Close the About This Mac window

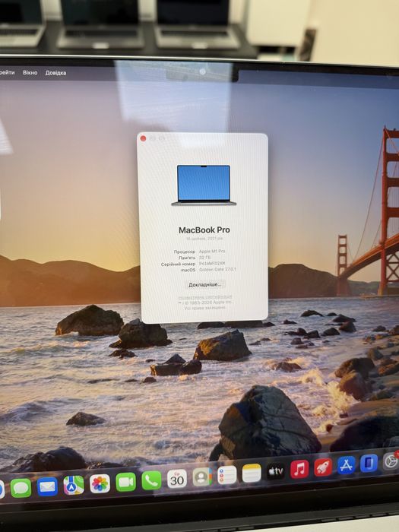coord(143,138)
